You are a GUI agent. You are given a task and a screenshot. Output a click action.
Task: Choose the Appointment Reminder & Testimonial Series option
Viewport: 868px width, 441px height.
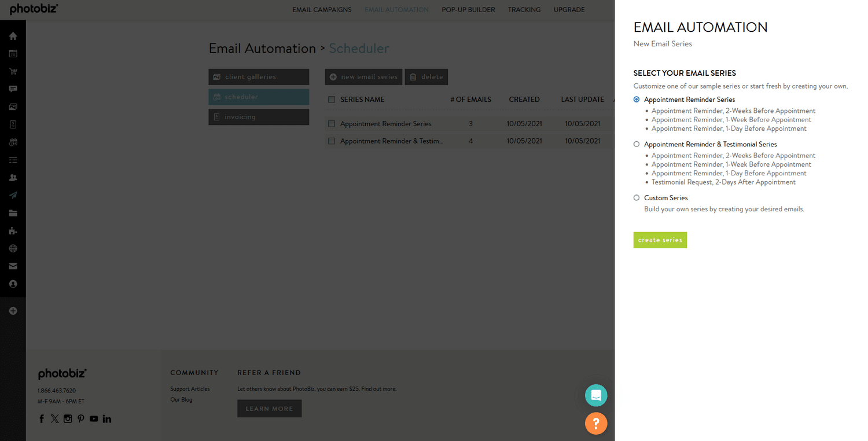pos(636,144)
